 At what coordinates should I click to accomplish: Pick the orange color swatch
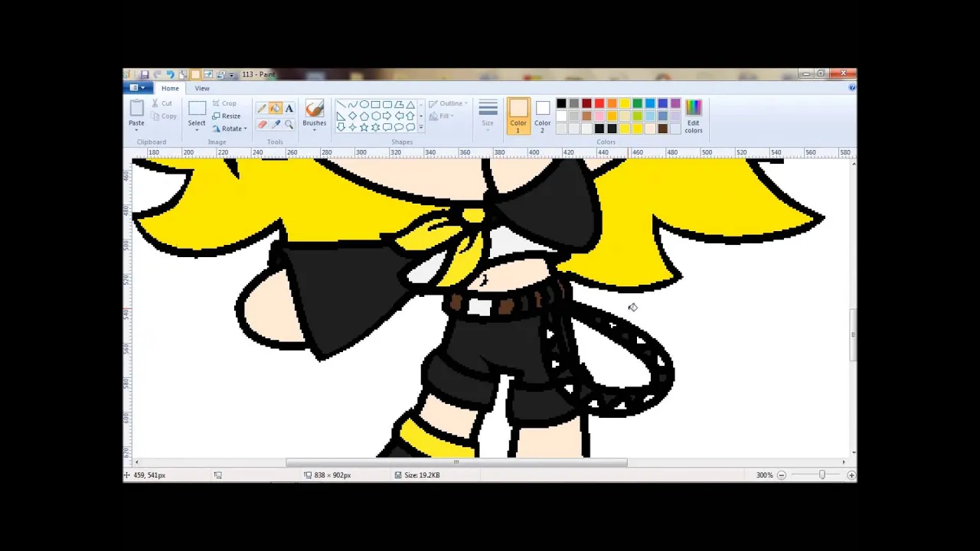pyautogui.click(x=612, y=103)
